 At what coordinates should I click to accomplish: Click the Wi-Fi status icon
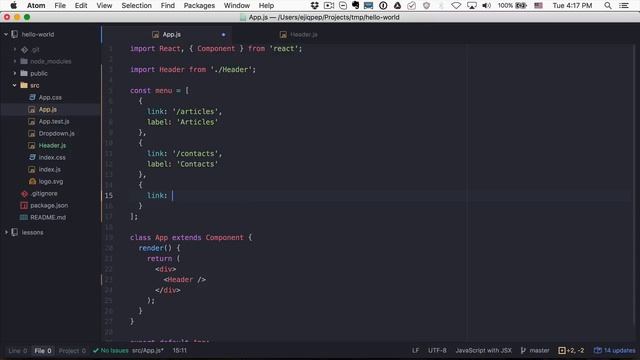pos(456,6)
